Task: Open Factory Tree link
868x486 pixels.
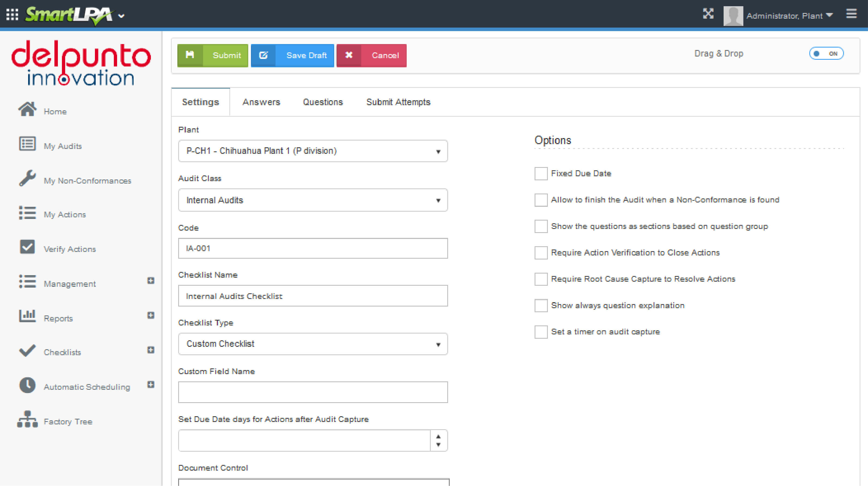Action: coord(68,422)
